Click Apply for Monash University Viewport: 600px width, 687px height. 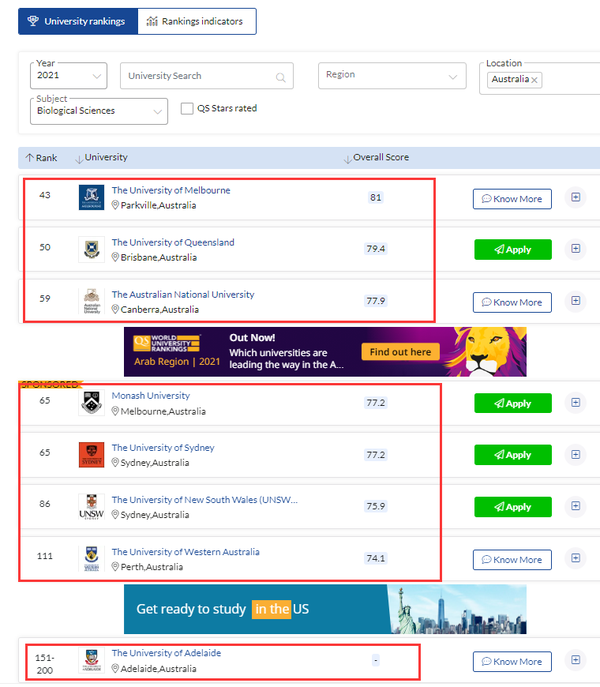tap(513, 403)
